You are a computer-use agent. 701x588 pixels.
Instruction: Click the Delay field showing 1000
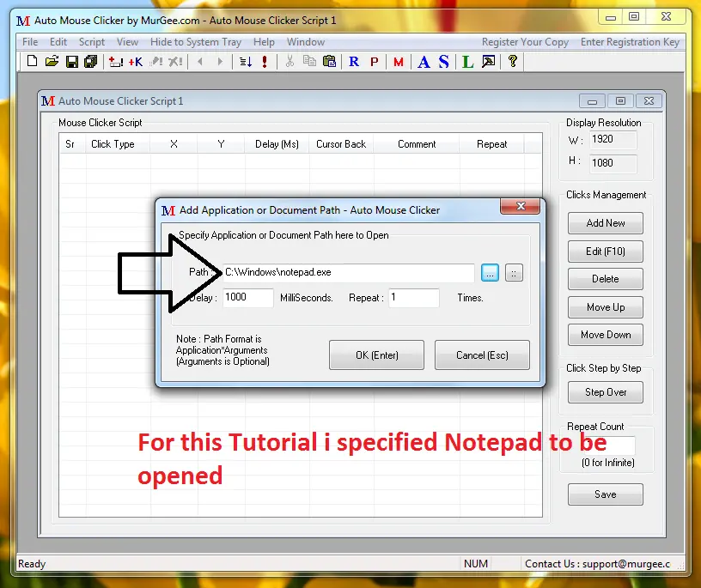pyautogui.click(x=248, y=298)
